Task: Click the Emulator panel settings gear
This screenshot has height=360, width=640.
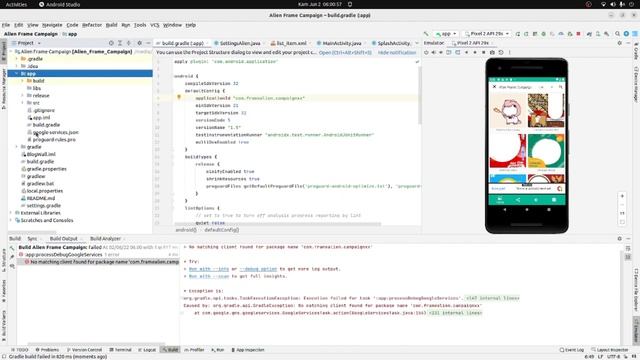Action: (620, 43)
